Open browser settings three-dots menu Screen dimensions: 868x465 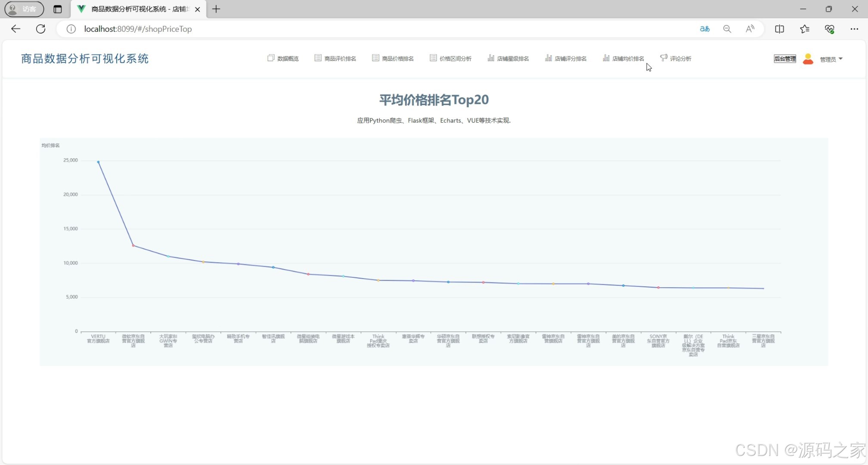pos(854,29)
